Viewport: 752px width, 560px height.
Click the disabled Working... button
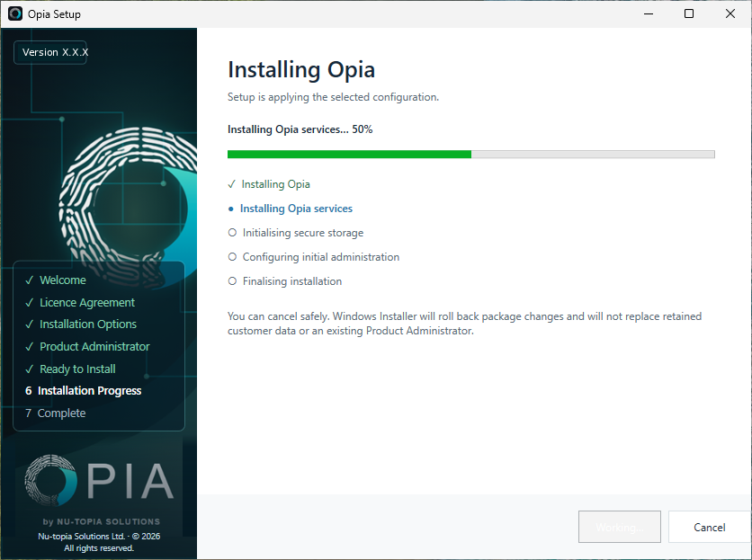620,527
